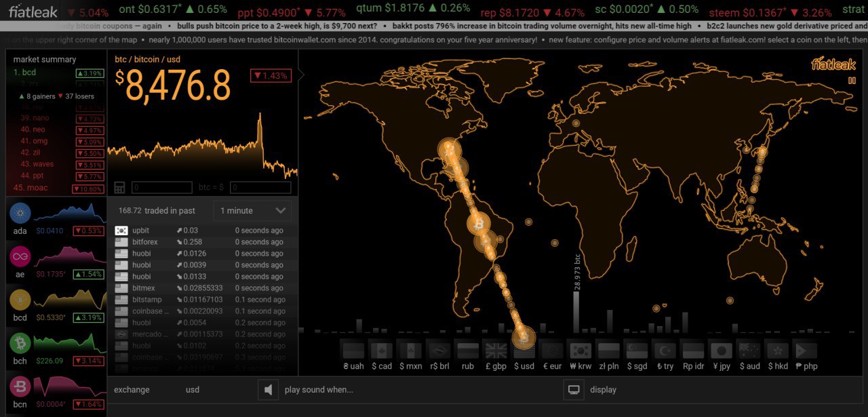Click the speaker icon beside play sound when

tap(269, 390)
